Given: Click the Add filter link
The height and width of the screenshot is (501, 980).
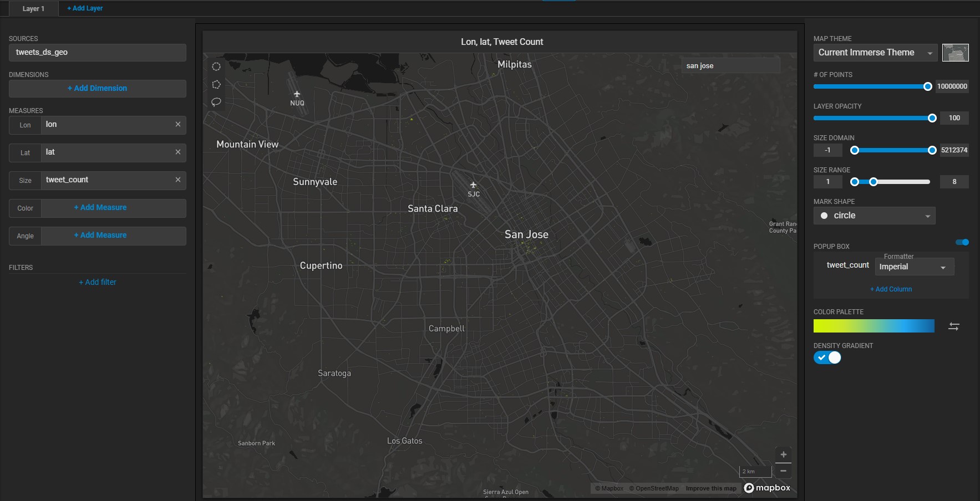Looking at the screenshot, I should coord(98,282).
